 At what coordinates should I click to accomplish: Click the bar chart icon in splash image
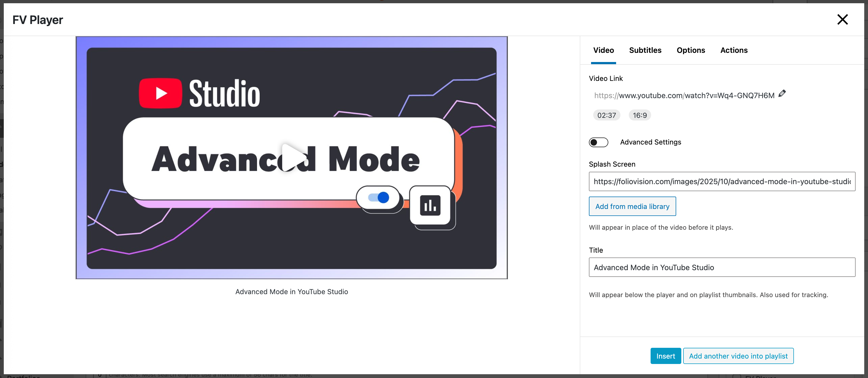tap(430, 205)
